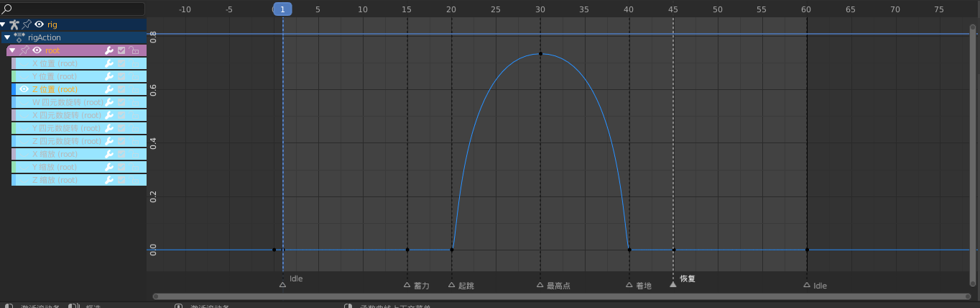Toggle visibility eye on root group
Screen dimensions: 980x308
(x=37, y=50)
